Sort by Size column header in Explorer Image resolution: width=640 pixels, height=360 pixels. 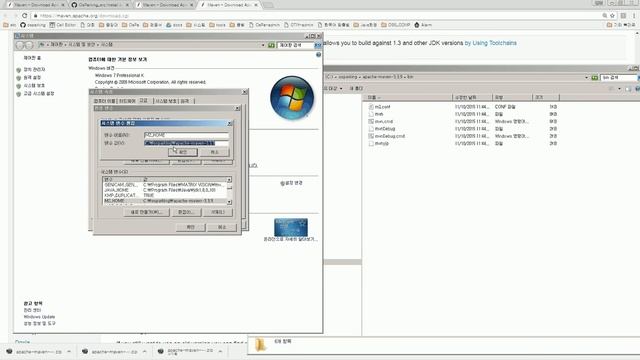(x=546, y=97)
